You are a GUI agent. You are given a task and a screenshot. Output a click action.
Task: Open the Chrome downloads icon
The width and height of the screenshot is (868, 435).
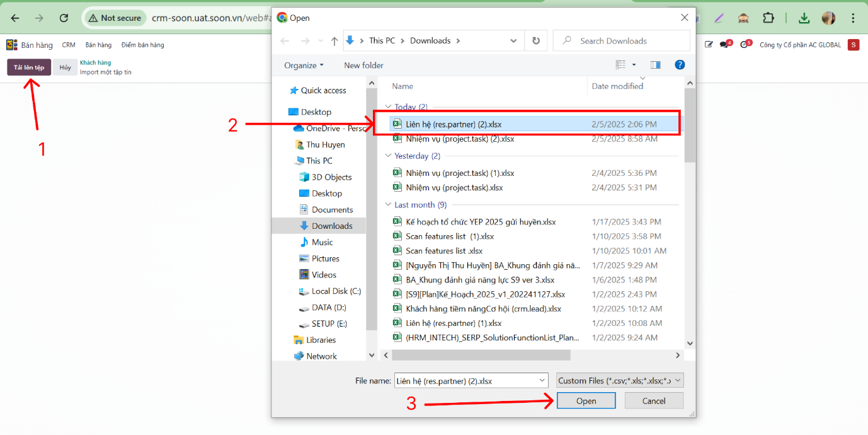tap(804, 18)
